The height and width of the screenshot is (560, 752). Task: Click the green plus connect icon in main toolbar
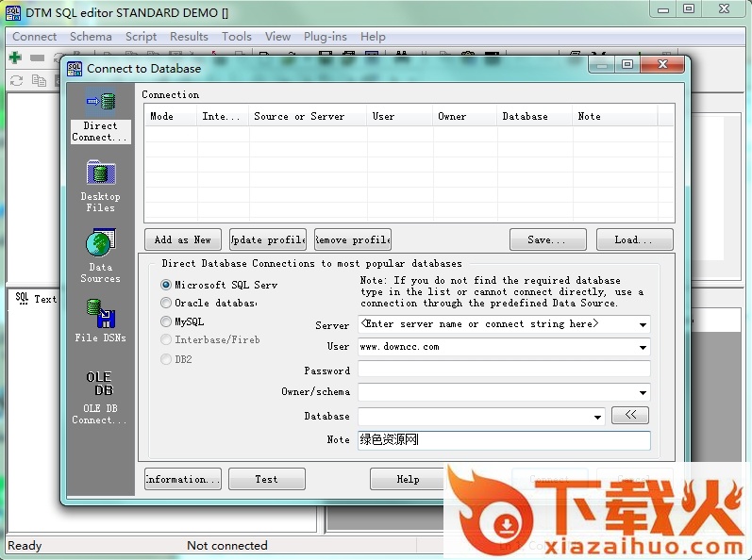point(15,58)
